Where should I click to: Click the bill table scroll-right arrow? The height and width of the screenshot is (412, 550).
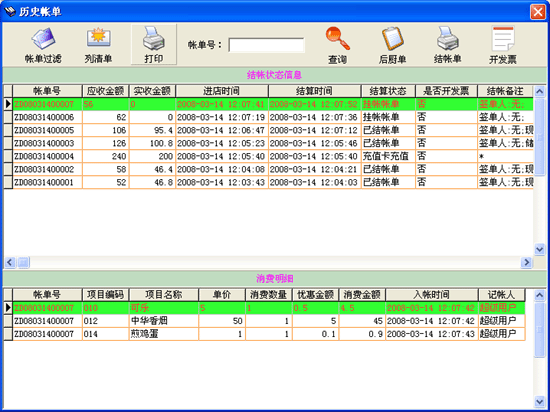pos(526,262)
